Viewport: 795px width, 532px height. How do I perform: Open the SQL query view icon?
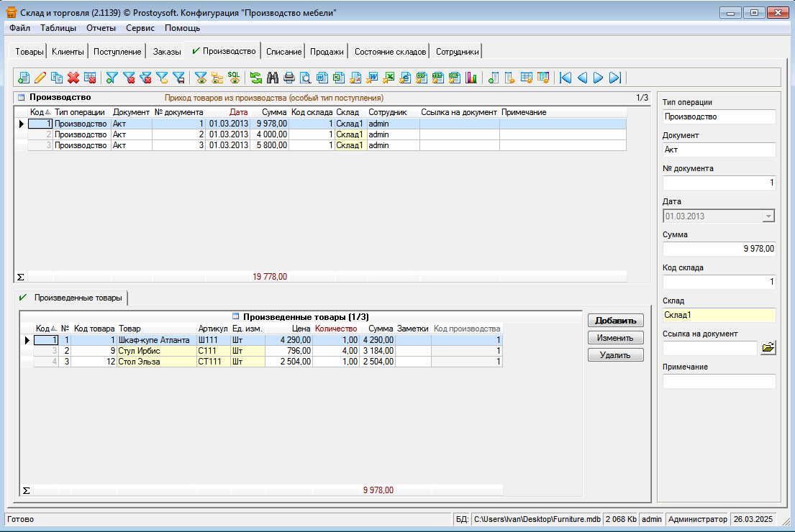pos(234,78)
